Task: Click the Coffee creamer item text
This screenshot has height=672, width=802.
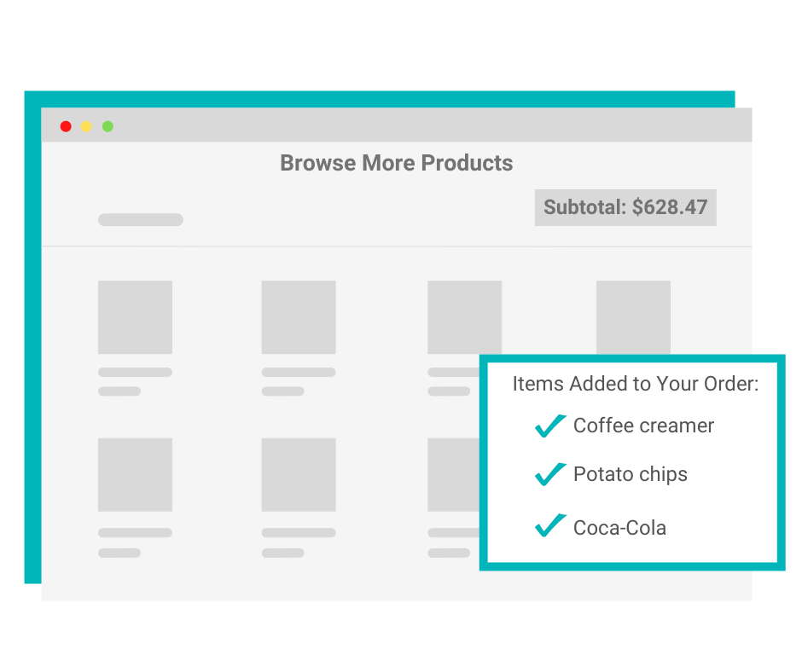Action: (643, 426)
